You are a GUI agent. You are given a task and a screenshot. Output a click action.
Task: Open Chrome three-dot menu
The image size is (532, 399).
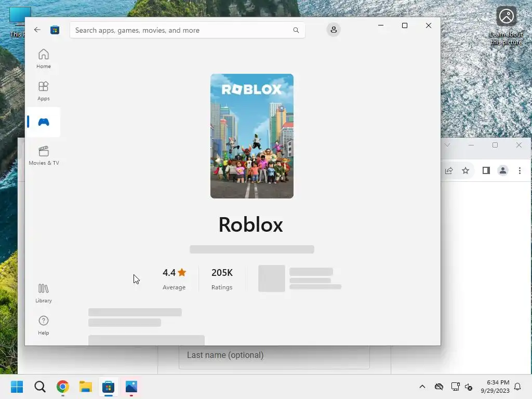[520, 170]
